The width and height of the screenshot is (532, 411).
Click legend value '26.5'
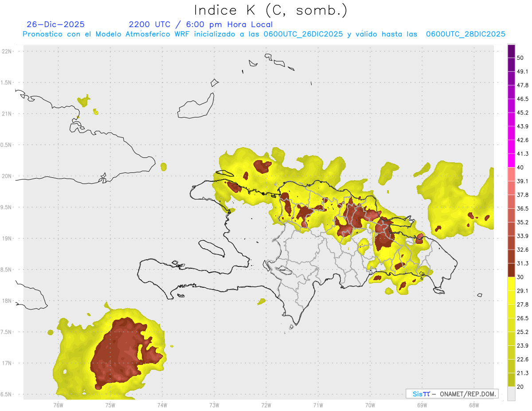coord(523,318)
